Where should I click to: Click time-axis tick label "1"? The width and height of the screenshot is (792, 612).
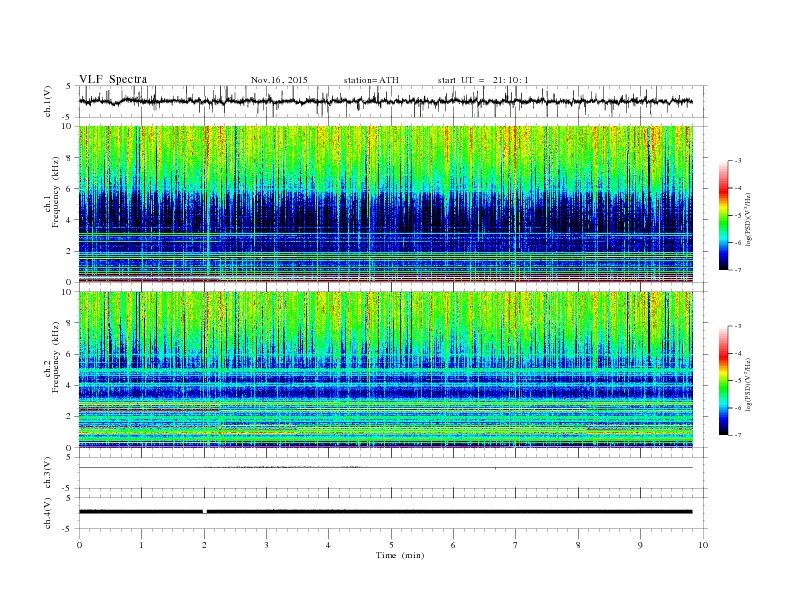(141, 545)
